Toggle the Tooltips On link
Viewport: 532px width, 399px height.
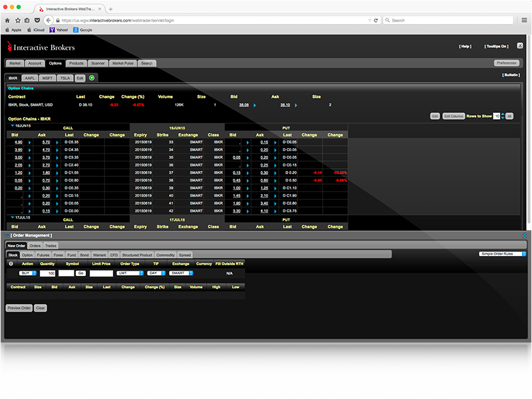(496, 47)
